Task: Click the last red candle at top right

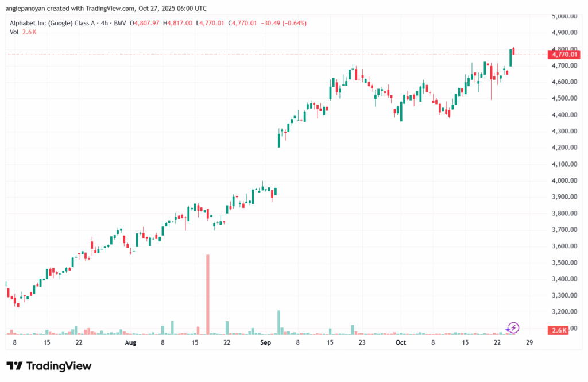Action: tap(513, 51)
